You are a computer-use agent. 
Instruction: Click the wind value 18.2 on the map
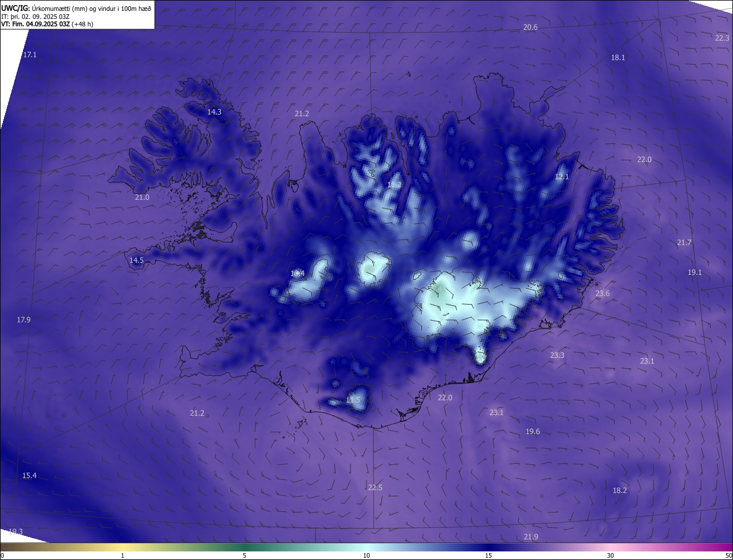pos(620,490)
